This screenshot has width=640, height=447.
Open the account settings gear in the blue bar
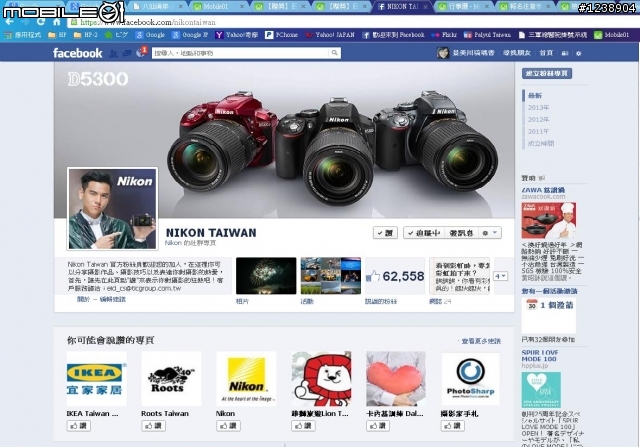point(578,53)
